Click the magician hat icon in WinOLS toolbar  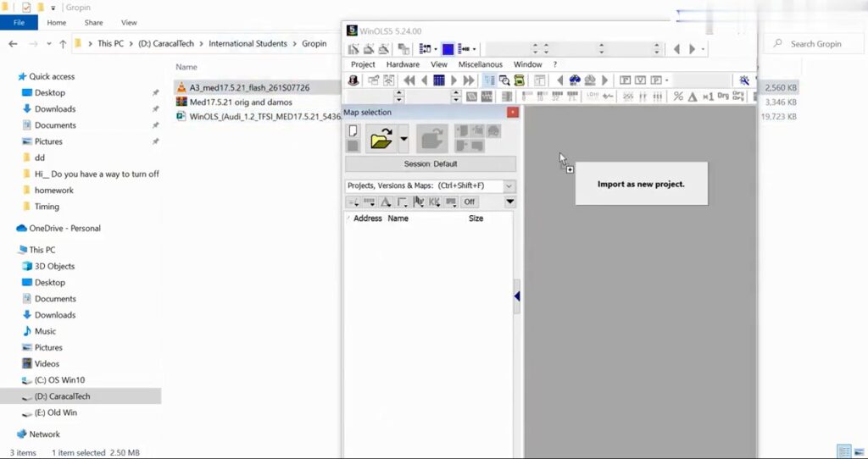pyautogui.click(x=353, y=80)
